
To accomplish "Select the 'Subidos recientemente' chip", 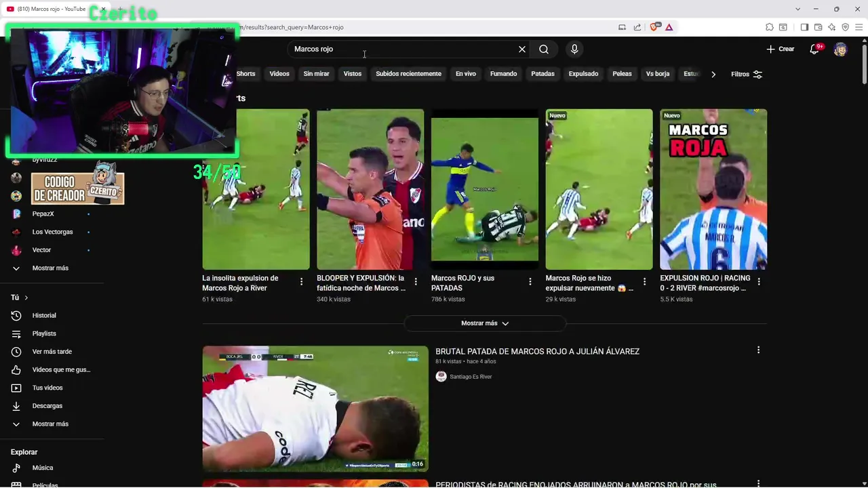I will point(408,74).
